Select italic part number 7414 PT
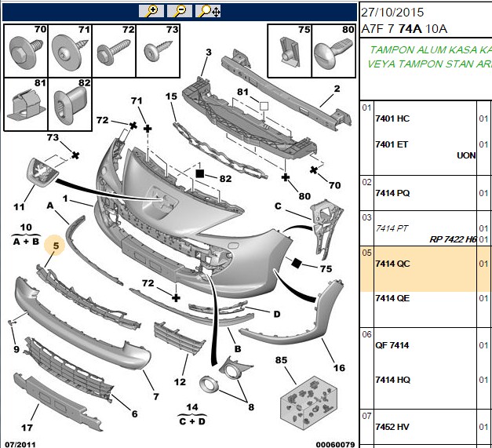 (392, 228)
